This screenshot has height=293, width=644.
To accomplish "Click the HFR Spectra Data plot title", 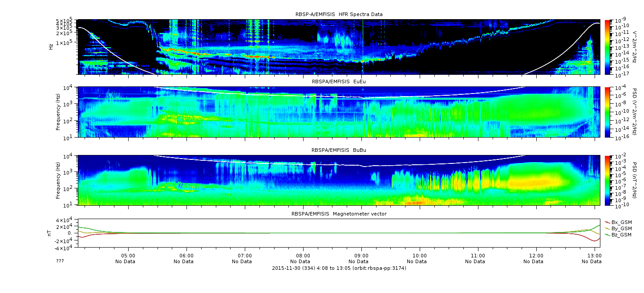I will click(x=339, y=14).
